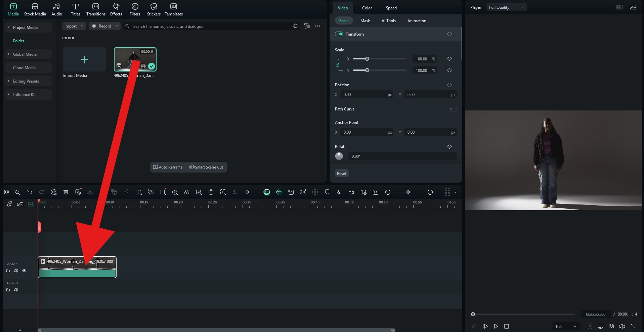This screenshot has height=332, width=644.
Task: Click the four-squares layout icon at toolbar start
Action: pyautogui.click(x=7, y=192)
